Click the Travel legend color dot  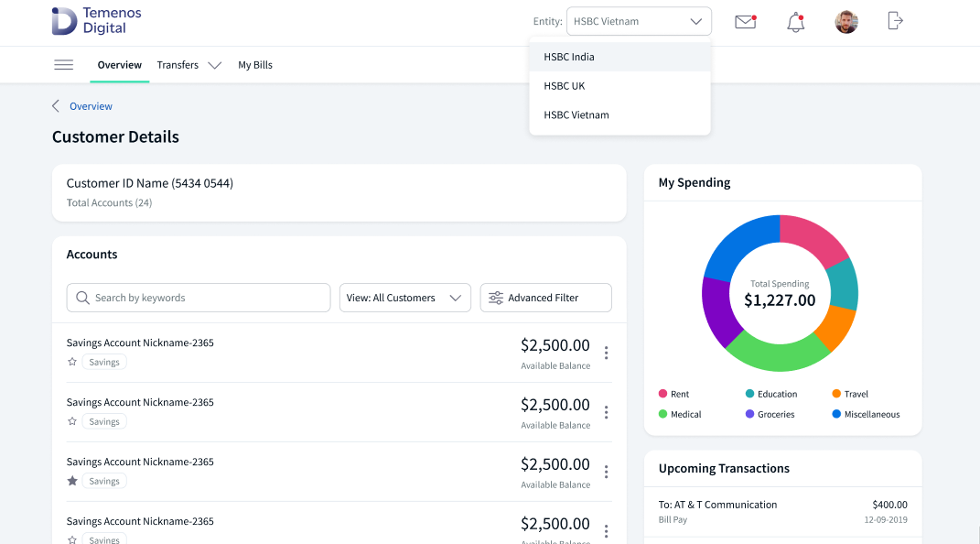[x=836, y=393]
